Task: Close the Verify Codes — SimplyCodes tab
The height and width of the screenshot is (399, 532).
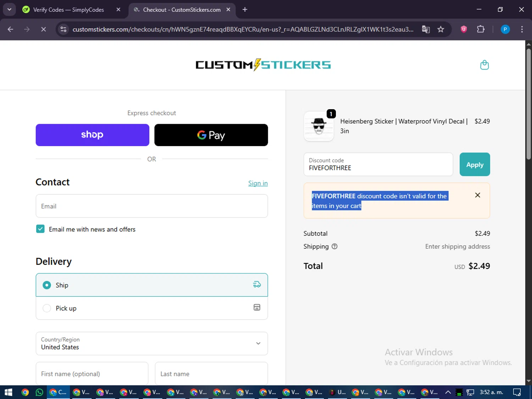Action: tap(118, 10)
